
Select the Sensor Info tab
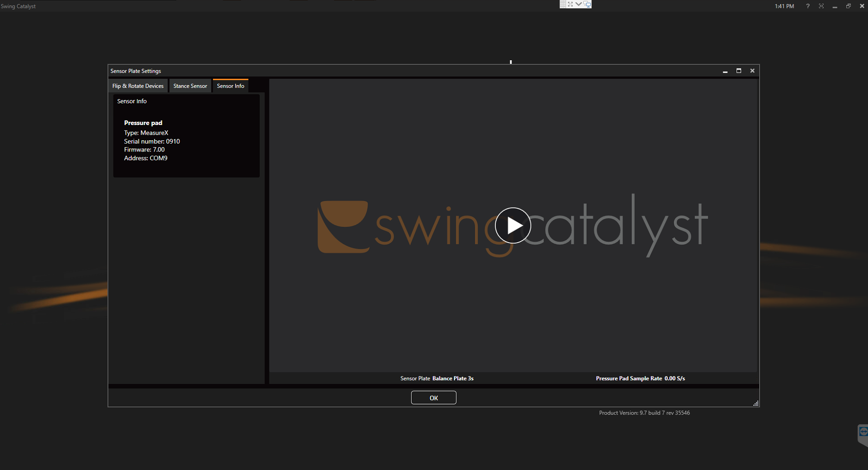click(231, 86)
